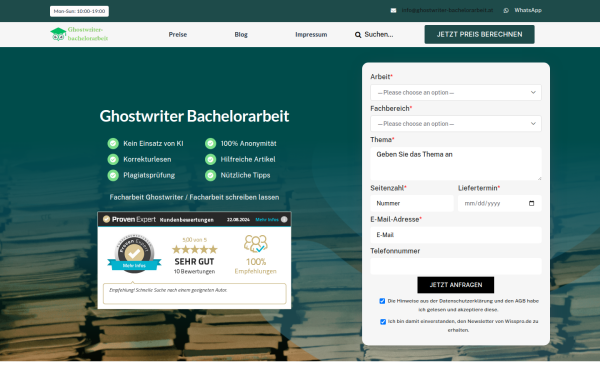Click the 100% Empfehlungen text
This screenshot has height=375, width=600.
256,266
